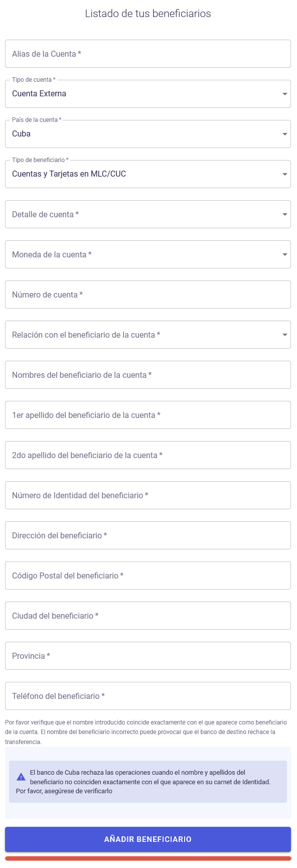The height and width of the screenshot is (868, 297).
Task: Click Número de Identidad del beneficiario input
Action: coord(148,495)
